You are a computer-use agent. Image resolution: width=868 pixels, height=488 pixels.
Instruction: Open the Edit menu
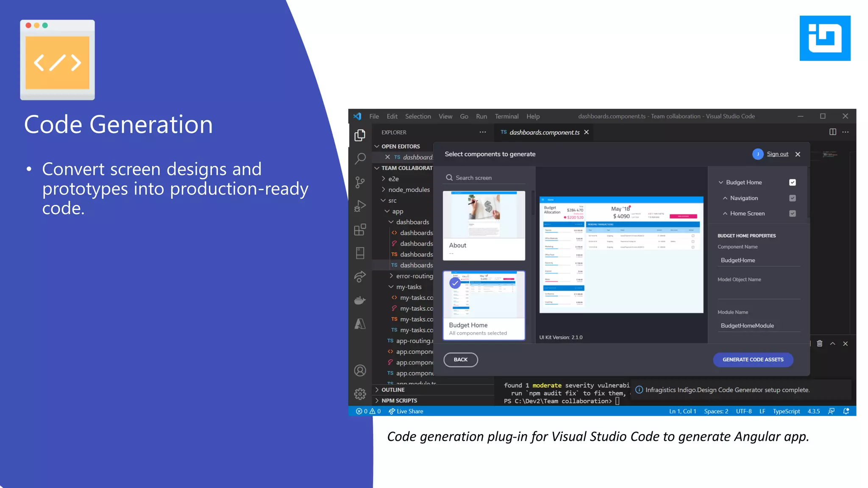[x=392, y=116]
